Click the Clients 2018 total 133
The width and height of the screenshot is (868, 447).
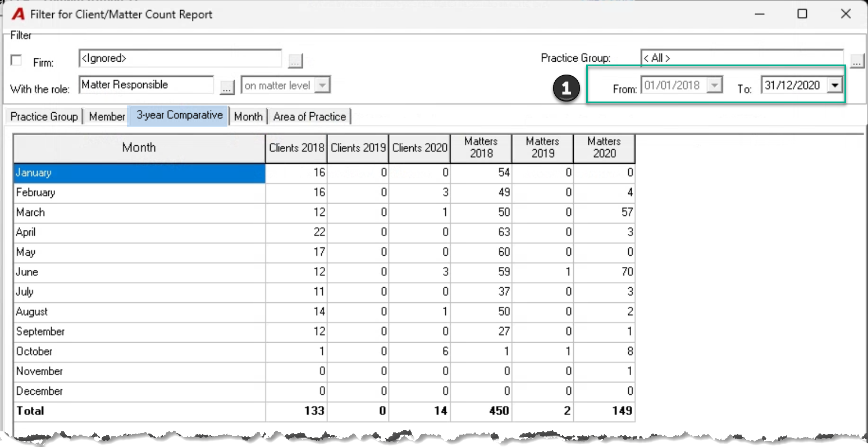tap(314, 411)
